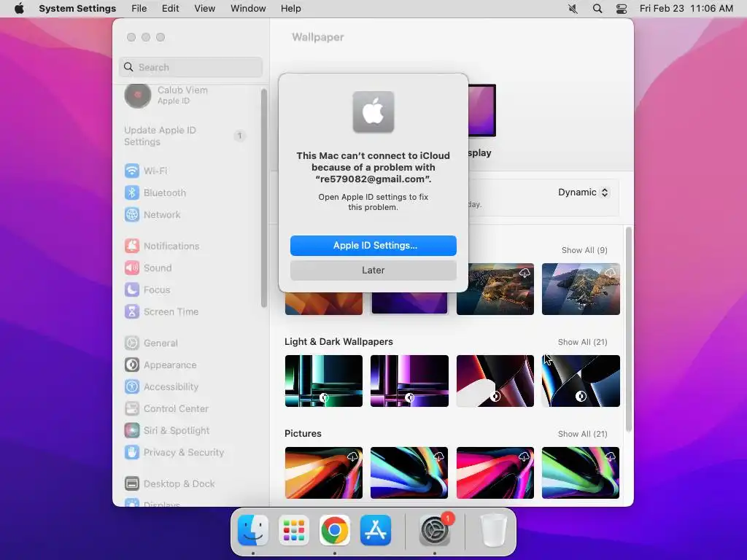Open the System Settings menu bar item
The height and width of the screenshot is (560, 747).
(77, 9)
